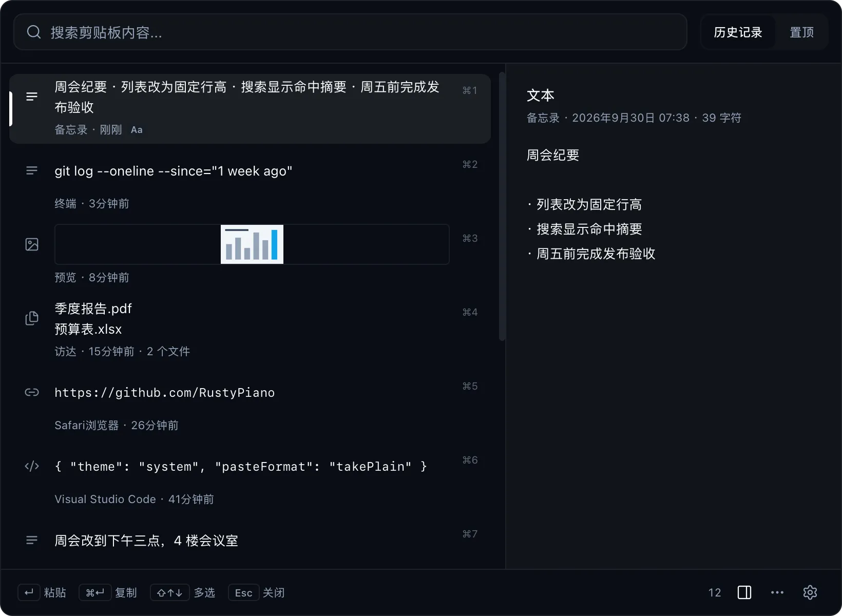Screen dimensions: 842x616
Task: Click the ⌘6 shortcut label
Action: [x=470, y=460]
